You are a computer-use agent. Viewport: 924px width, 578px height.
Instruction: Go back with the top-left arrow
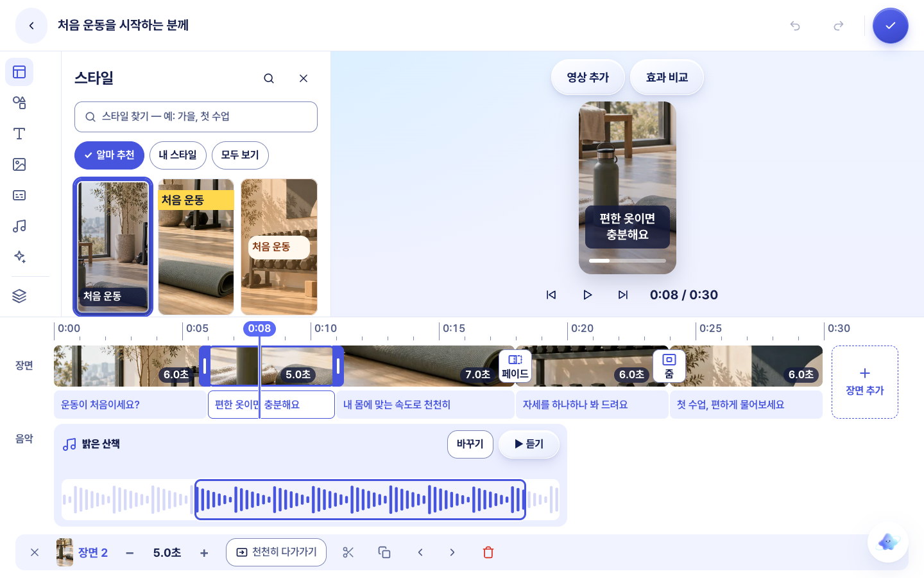point(31,26)
